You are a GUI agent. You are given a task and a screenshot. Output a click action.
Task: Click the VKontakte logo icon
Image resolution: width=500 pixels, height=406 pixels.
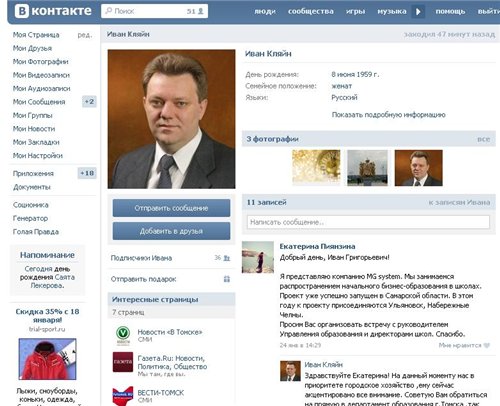(22, 11)
